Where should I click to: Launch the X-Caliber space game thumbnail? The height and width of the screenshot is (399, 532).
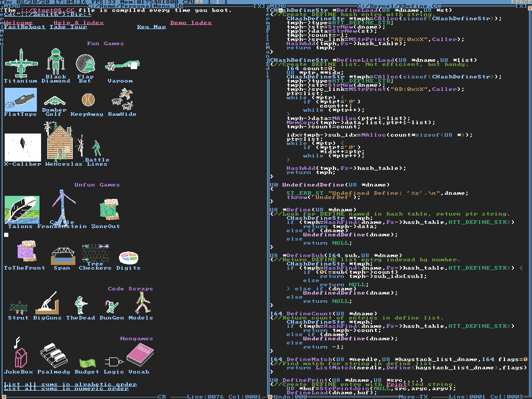[23, 147]
